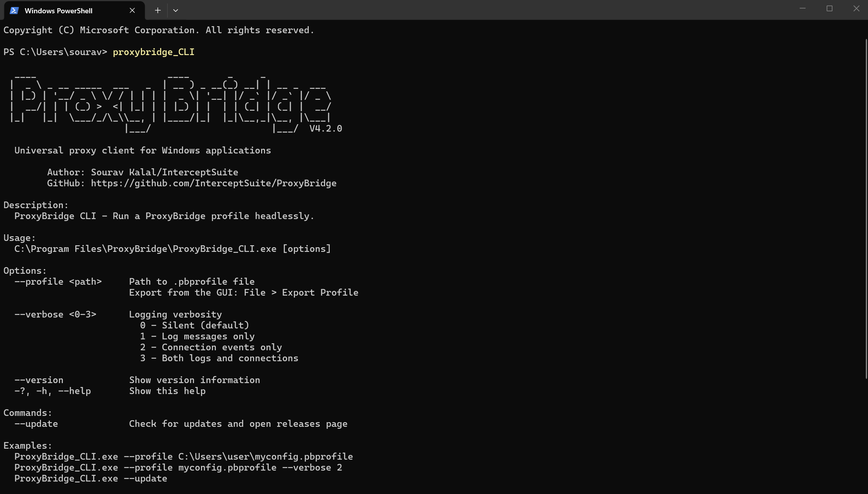The height and width of the screenshot is (494, 868).
Task: Click the vertical scrollbar thumb
Action: point(866,209)
